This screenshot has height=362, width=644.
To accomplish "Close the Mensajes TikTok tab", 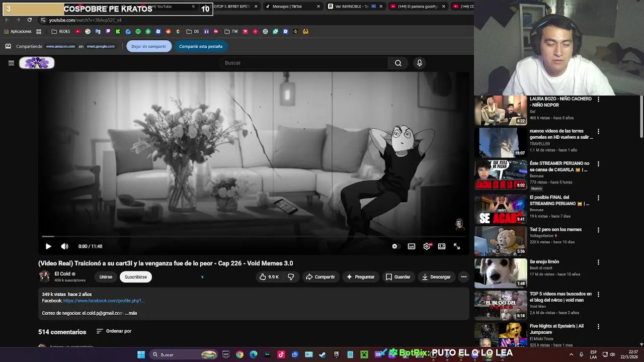I will tap(318, 7).
